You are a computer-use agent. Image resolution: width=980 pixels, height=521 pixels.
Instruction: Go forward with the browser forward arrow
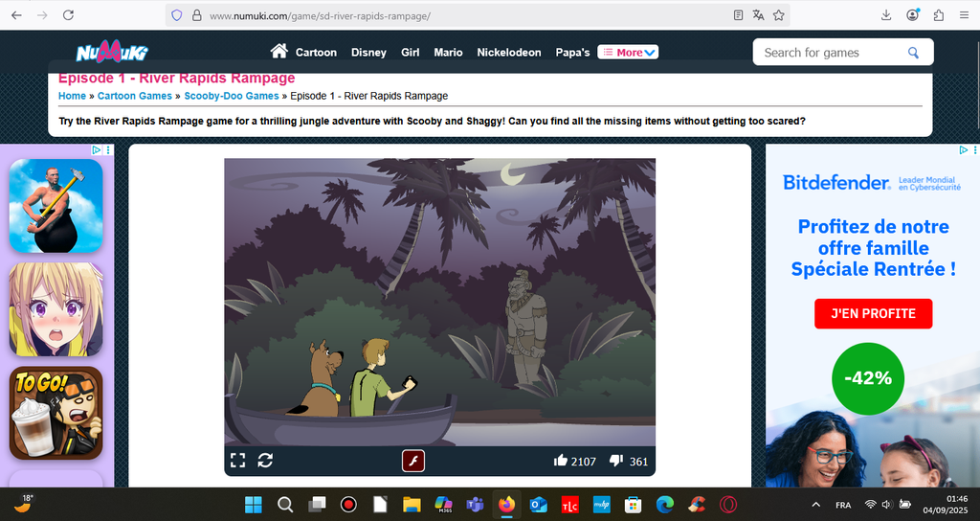click(42, 15)
